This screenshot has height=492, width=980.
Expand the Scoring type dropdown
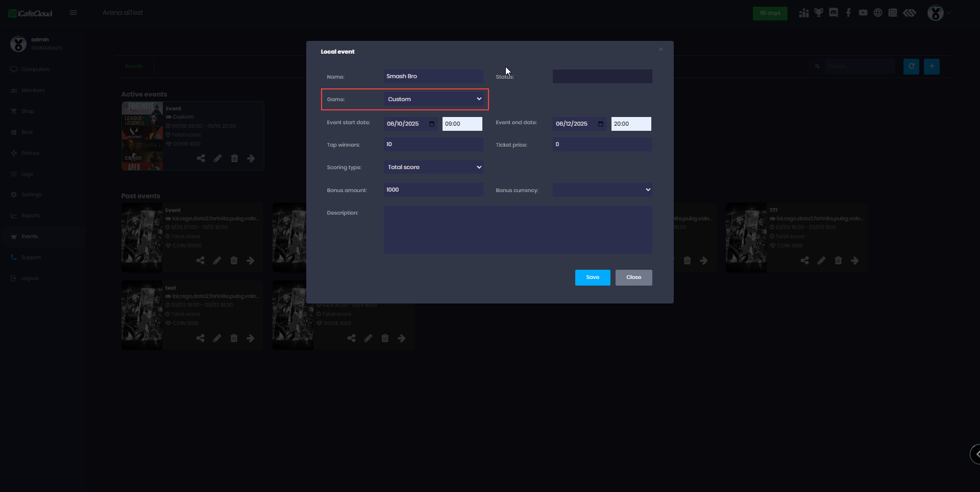pos(433,167)
